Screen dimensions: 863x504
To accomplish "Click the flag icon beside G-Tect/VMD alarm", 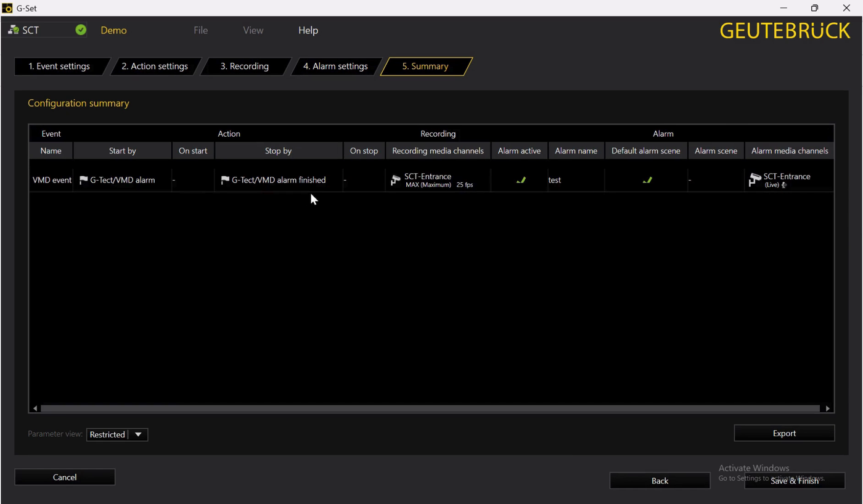I will point(84,181).
